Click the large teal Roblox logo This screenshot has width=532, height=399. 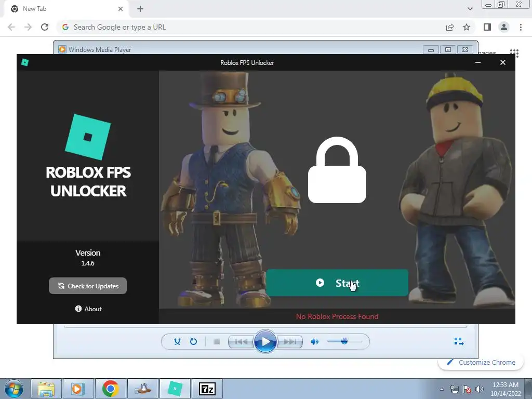(x=88, y=137)
